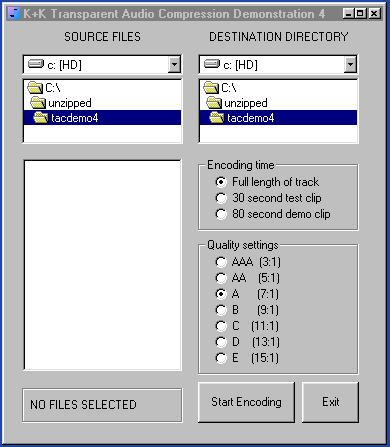Choose B (9:1) quality setting
The image size is (390, 447).
pos(247,310)
